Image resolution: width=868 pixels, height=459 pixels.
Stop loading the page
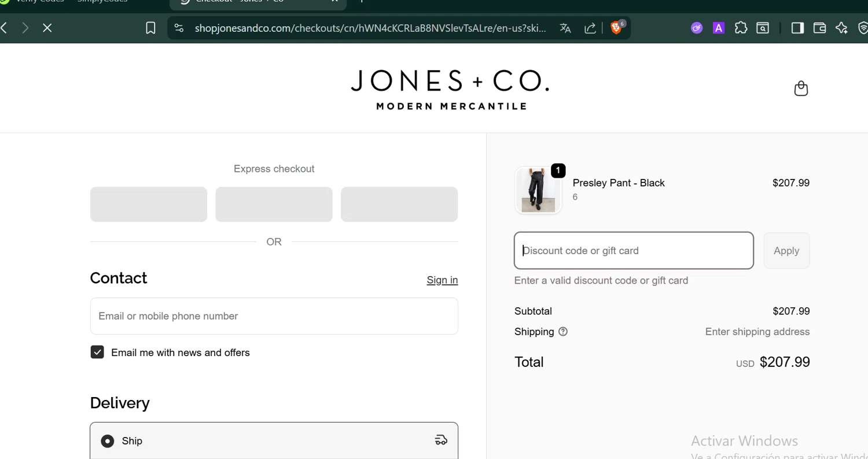point(47,28)
